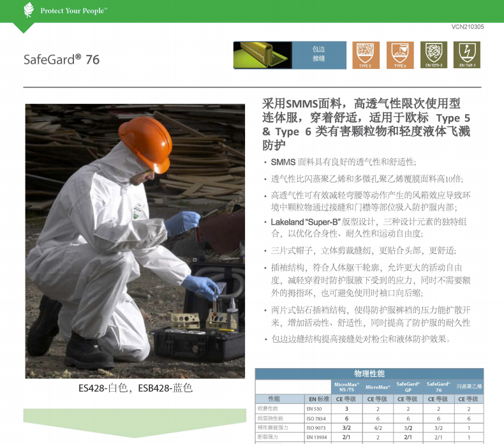The height and width of the screenshot is (444, 504).
Task: Click the EN 1149-1 antistatic icon
Action: pyautogui.click(x=467, y=55)
